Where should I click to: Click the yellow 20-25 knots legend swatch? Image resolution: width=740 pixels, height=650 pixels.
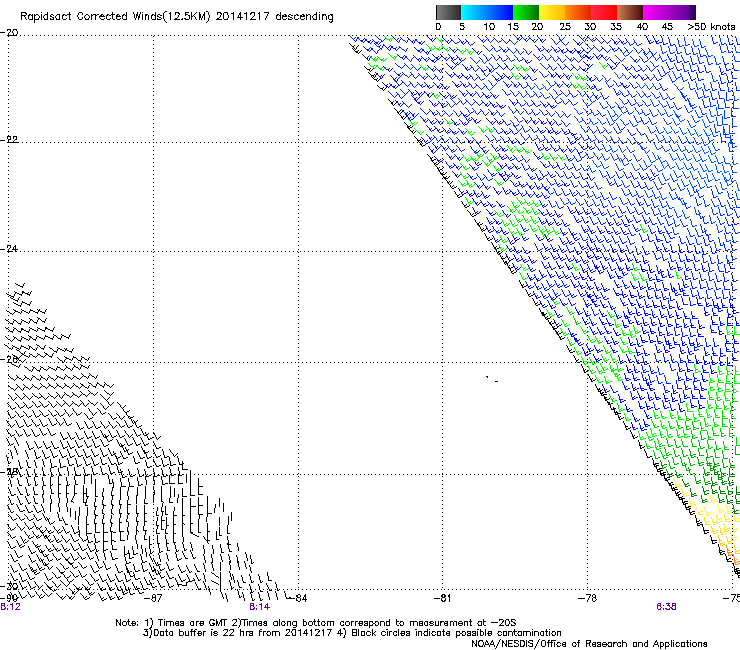(552, 12)
